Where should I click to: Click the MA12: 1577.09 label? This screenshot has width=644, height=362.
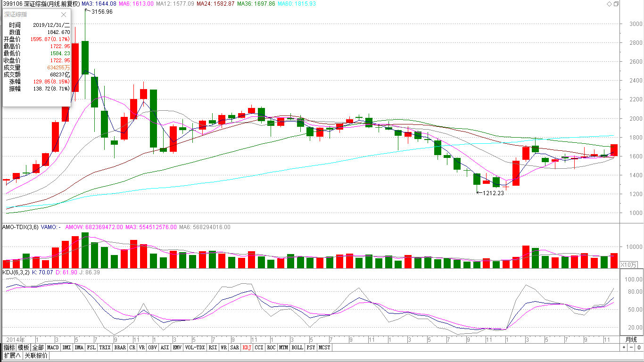pos(175,4)
